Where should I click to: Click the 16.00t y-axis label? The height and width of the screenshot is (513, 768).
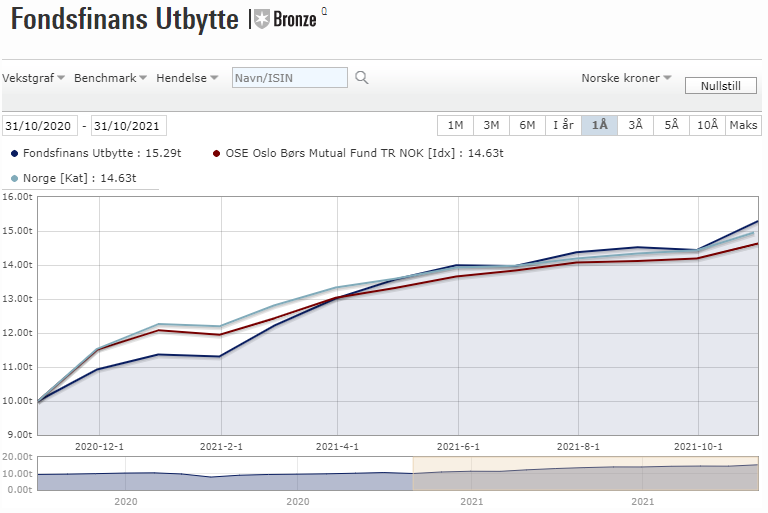pyautogui.click(x=17, y=197)
